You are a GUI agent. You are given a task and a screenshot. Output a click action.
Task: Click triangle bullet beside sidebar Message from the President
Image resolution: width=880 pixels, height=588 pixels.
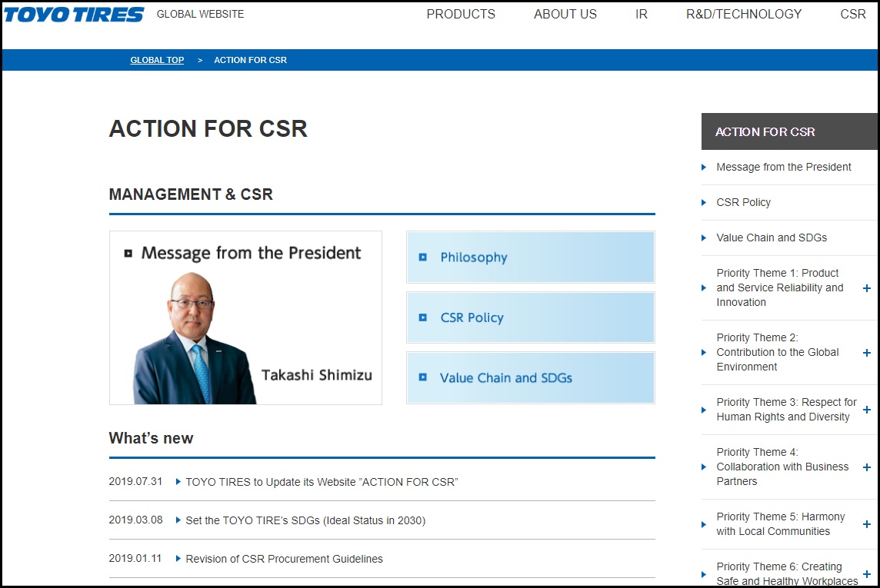(x=704, y=167)
